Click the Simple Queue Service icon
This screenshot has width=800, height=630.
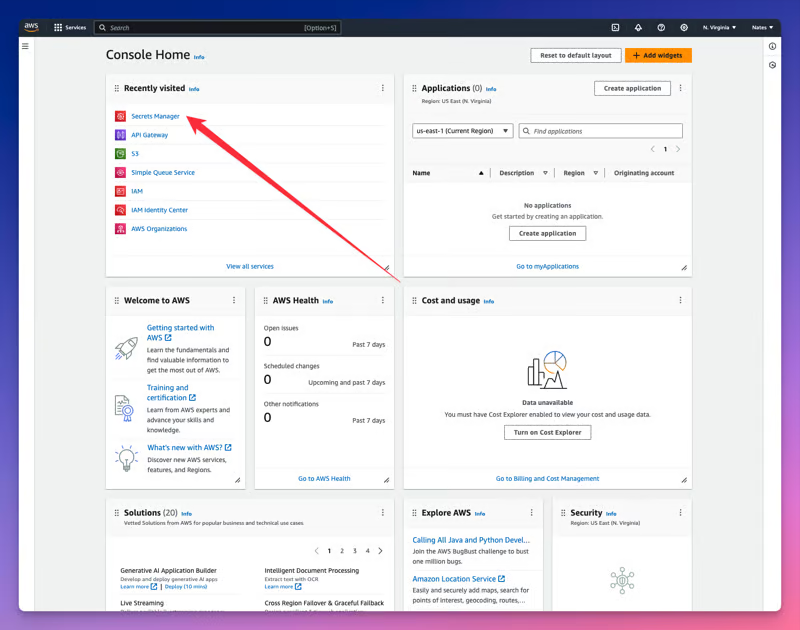[120, 172]
